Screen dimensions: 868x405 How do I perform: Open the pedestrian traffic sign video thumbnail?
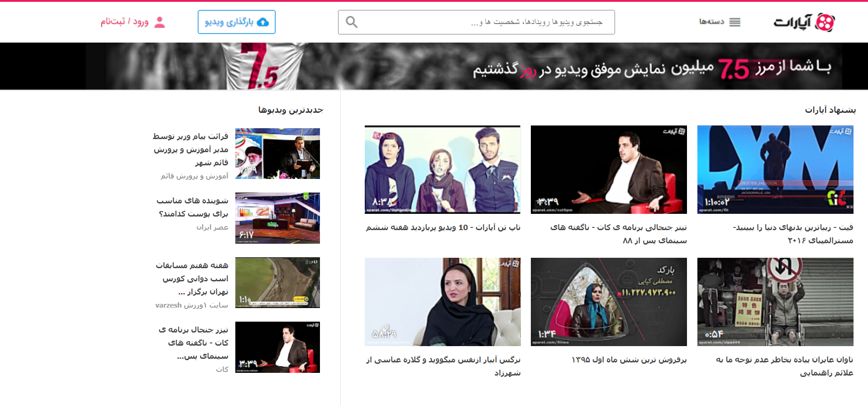tap(775, 302)
